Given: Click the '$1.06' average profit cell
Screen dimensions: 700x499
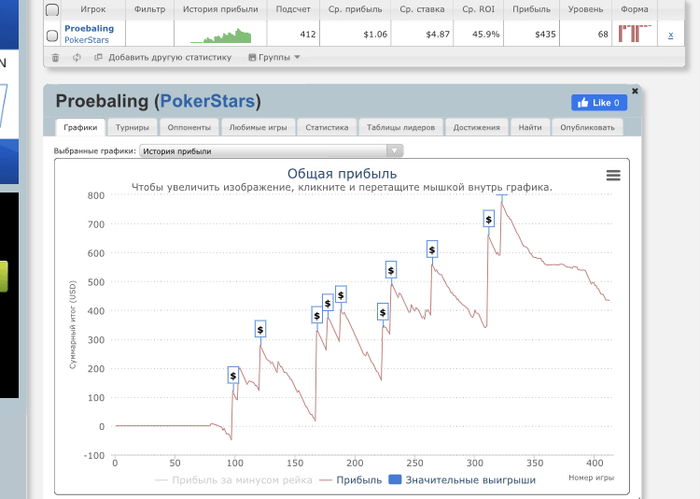Looking at the screenshot, I should tap(355, 34).
